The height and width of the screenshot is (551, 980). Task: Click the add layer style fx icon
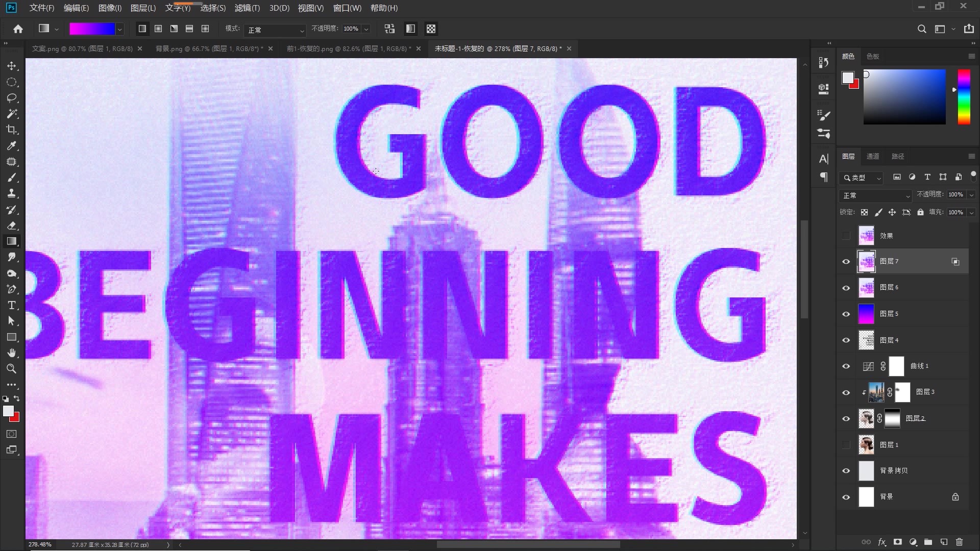(881, 542)
